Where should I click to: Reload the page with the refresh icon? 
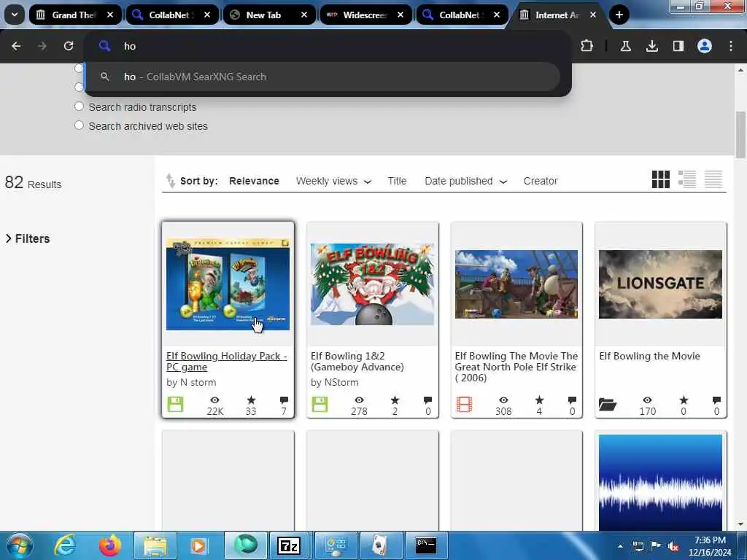pos(69,46)
